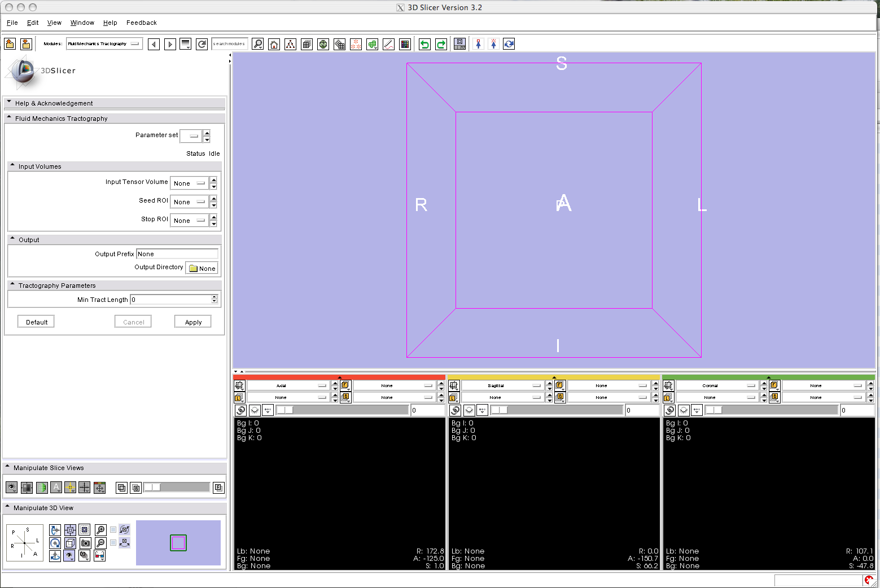Collapse the Tractography Parameters section

tap(12, 285)
